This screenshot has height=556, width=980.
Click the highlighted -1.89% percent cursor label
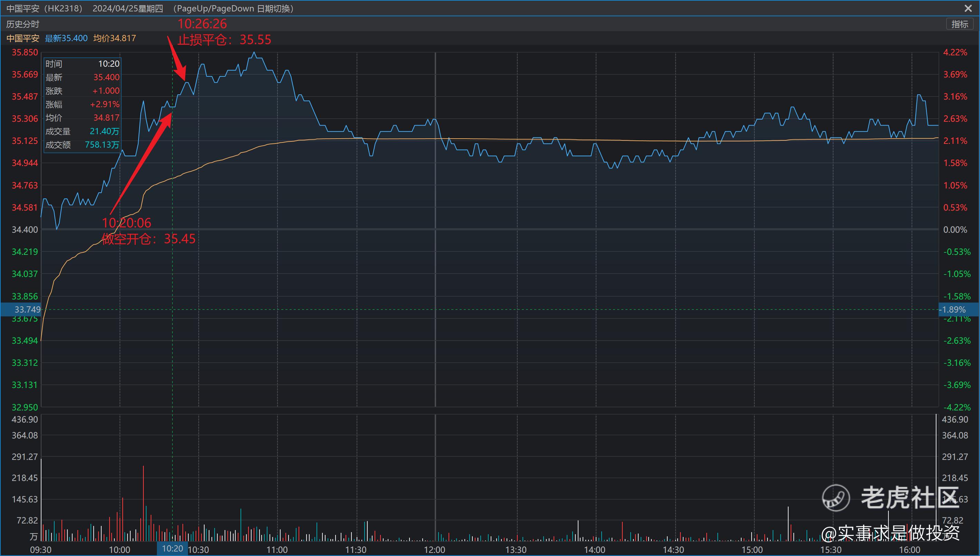pos(959,309)
